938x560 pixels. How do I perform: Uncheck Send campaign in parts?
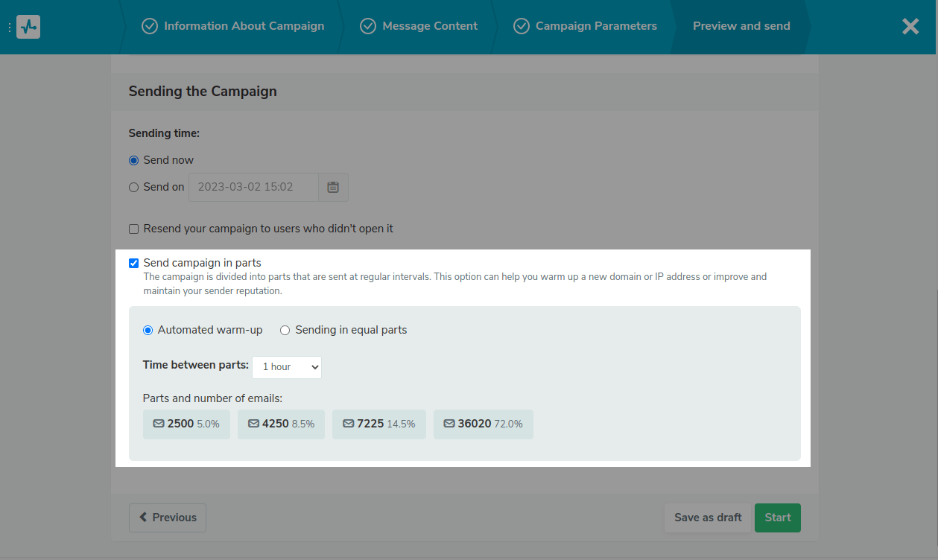coord(134,263)
